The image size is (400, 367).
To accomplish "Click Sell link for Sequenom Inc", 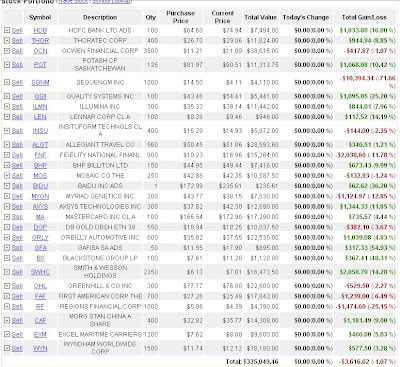I will tap(17, 82).
